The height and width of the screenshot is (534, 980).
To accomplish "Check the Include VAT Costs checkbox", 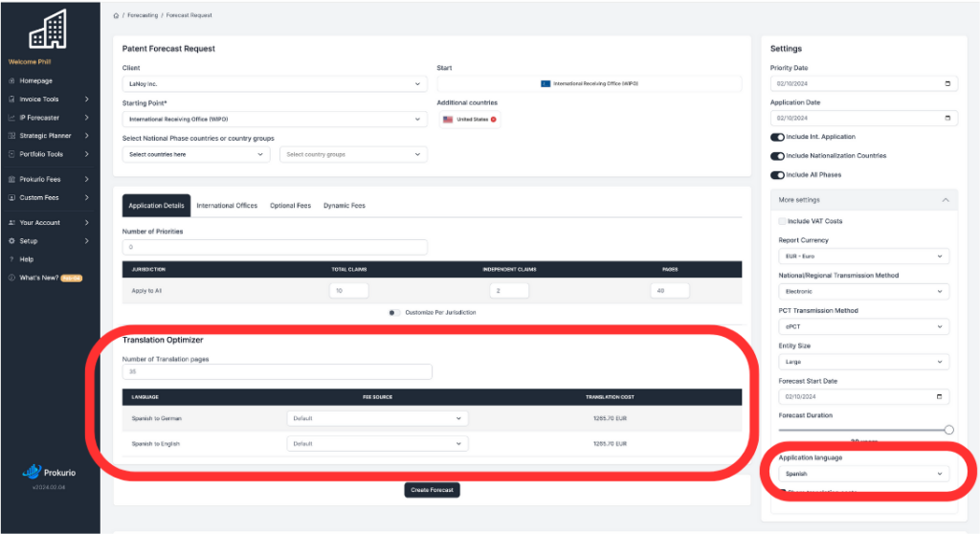I will [x=782, y=221].
